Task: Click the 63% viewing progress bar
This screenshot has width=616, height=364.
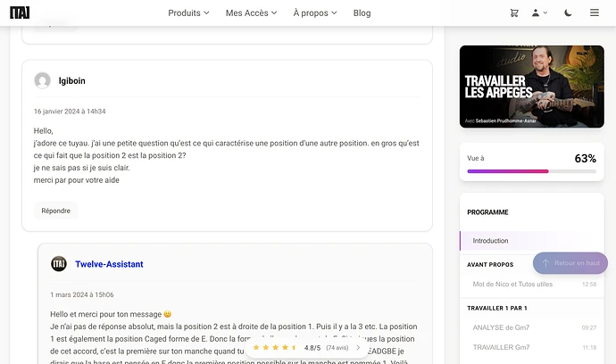Action: pos(532,171)
